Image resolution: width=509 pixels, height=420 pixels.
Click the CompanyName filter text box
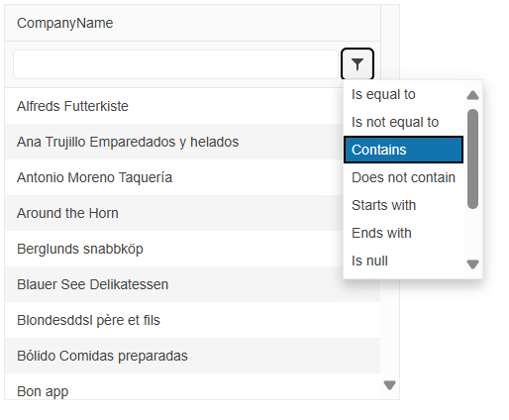(175, 64)
